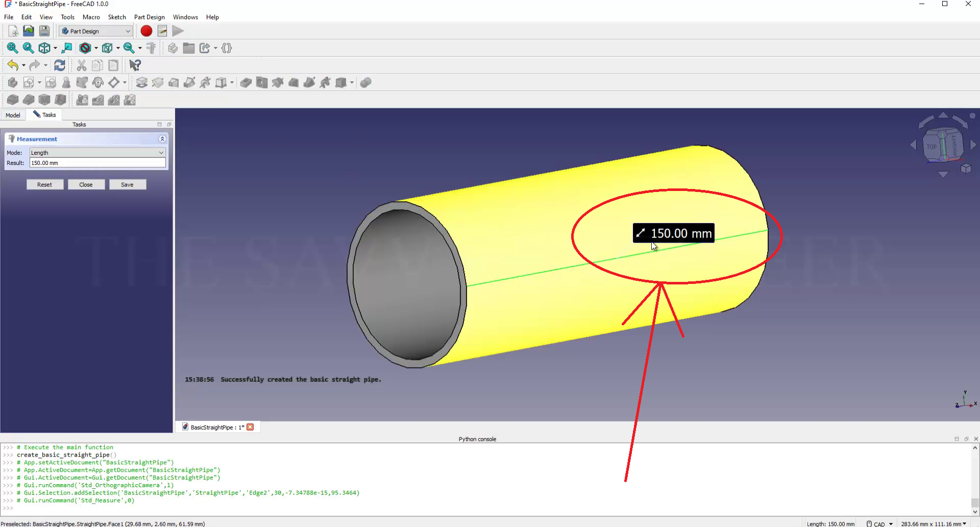Click the Fit All zoom icon
Viewport: 980px width, 527px height.
tap(12, 48)
